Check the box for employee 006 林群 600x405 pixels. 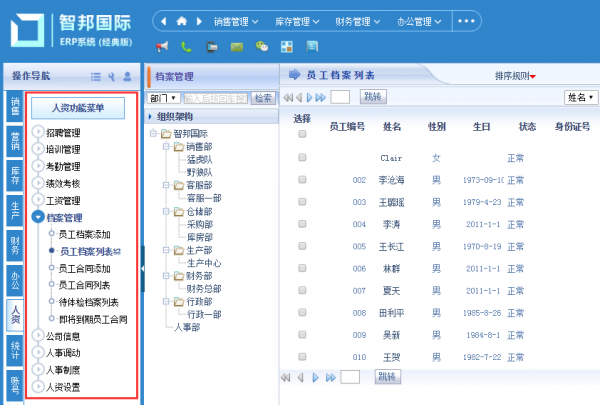coord(302,268)
